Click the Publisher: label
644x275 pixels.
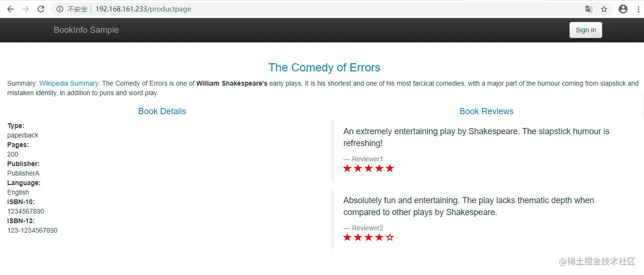(x=23, y=164)
